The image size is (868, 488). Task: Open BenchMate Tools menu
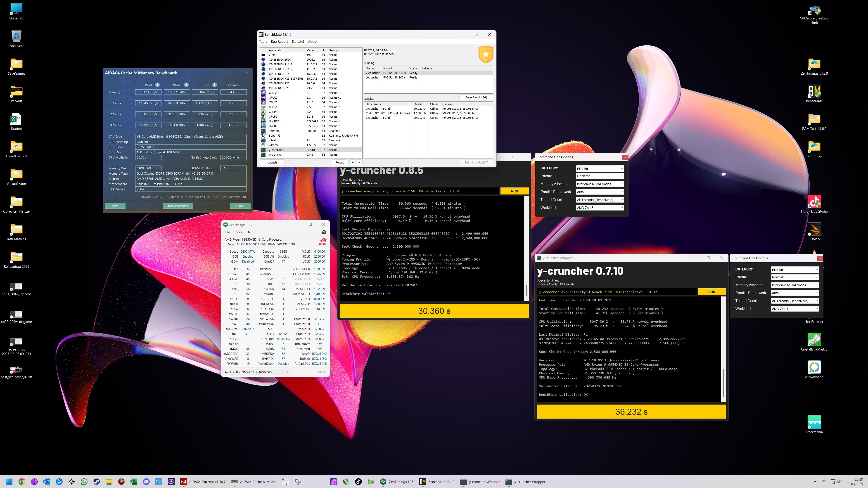coord(263,41)
